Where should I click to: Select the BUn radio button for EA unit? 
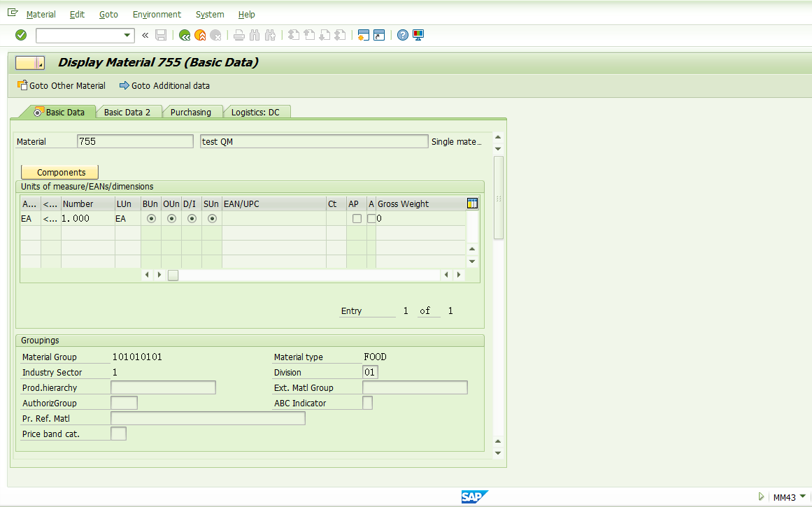151,218
